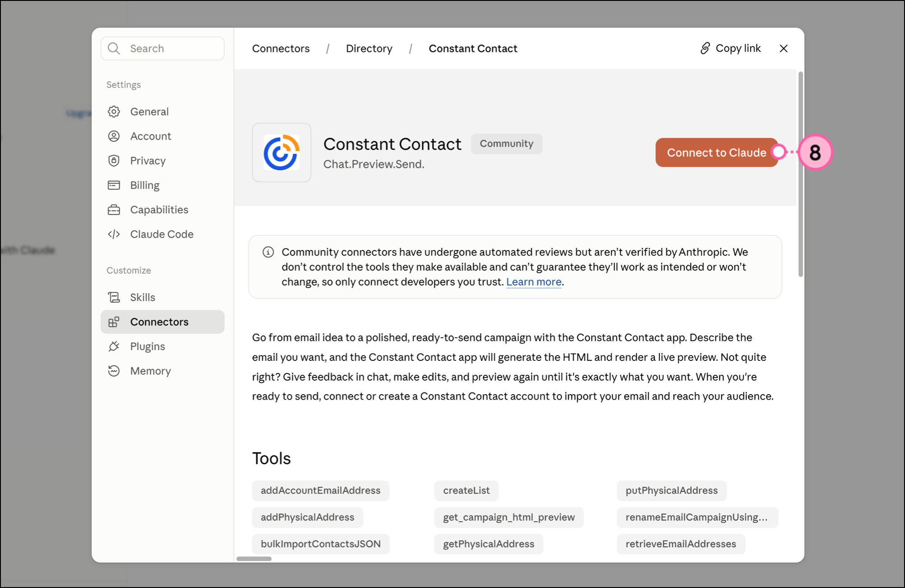Click the Tools heading
The height and width of the screenshot is (588, 905).
(271, 458)
